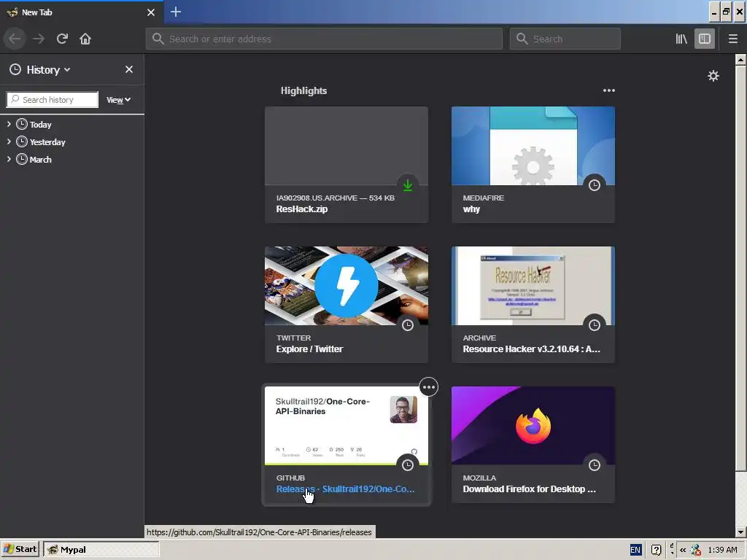The width and height of the screenshot is (747, 560).
Task: Select the March history entry
Action: [41, 160]
